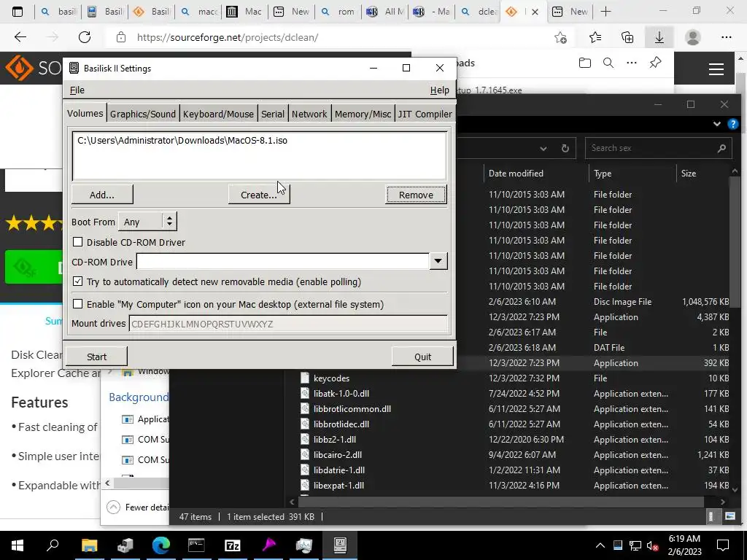This screenshot has height=560, width=747.
Task: Click the File Explorer search box
Action: pyautogui.click(x=658, y=148)
